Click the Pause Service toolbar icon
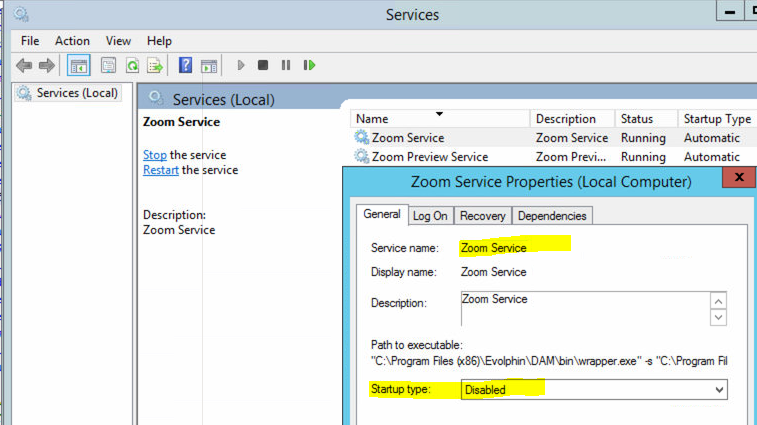 coord(286,65)
